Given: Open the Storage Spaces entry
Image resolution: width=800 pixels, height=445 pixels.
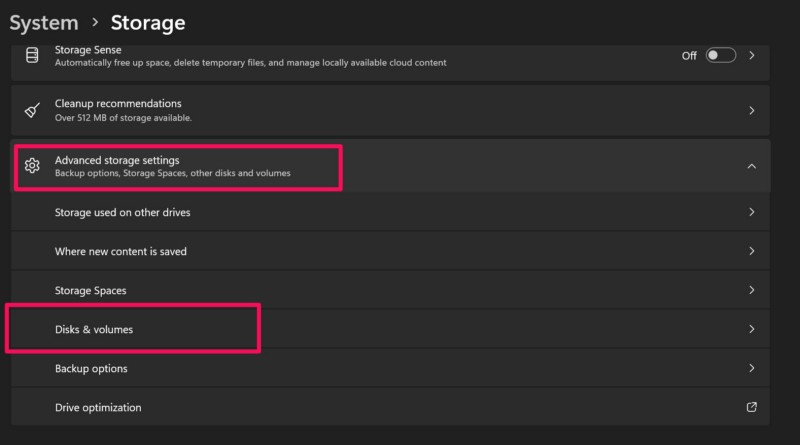Looking at the screenshot, I should pyautogui.click(x=90, y=290).
